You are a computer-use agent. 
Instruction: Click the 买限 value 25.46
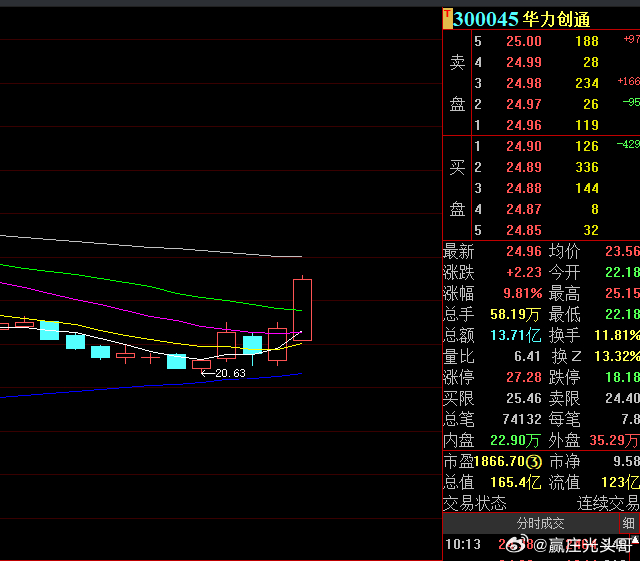(x=524, y=398)
